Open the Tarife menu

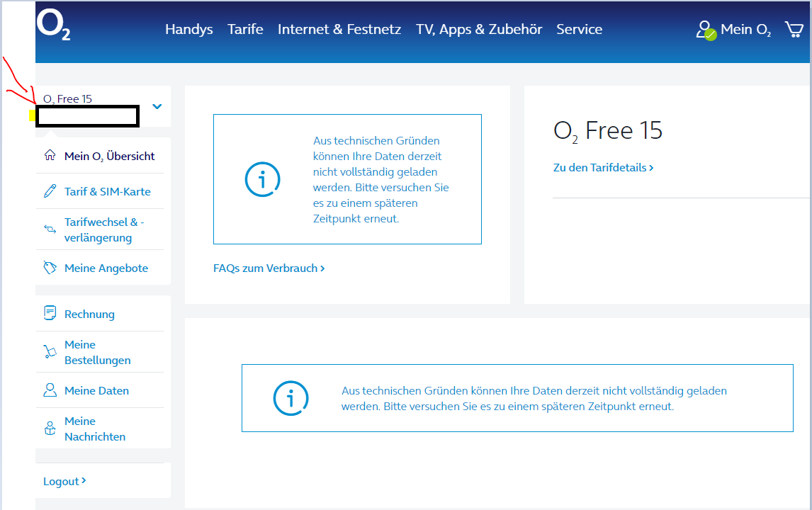click(x=245, y=30)
